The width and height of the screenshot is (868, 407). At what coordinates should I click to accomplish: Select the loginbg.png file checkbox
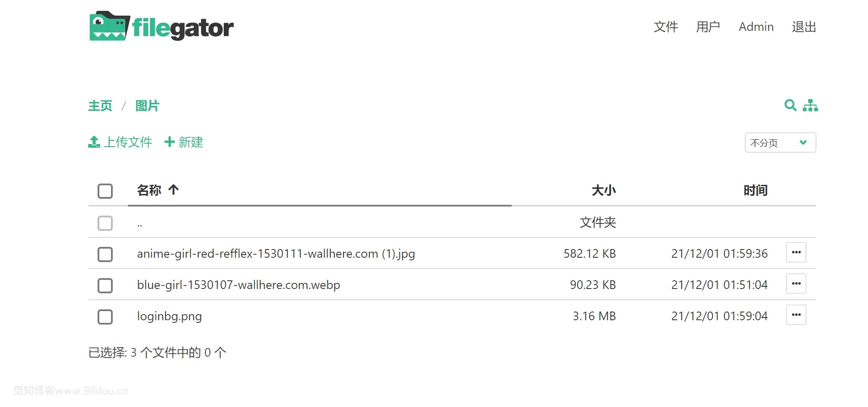tap(105, 317)
